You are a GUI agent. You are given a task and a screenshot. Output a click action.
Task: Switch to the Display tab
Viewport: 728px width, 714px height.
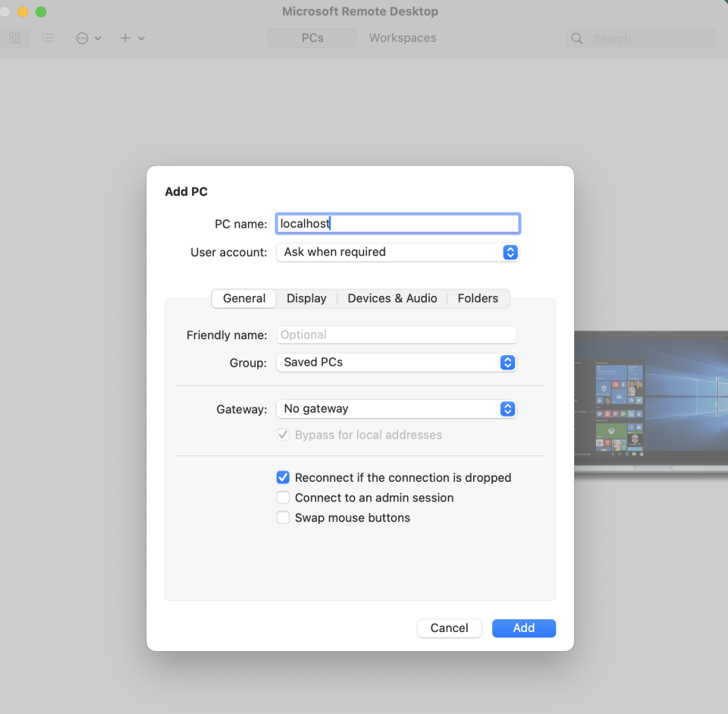pyautogui.click(x=306, y=298)
